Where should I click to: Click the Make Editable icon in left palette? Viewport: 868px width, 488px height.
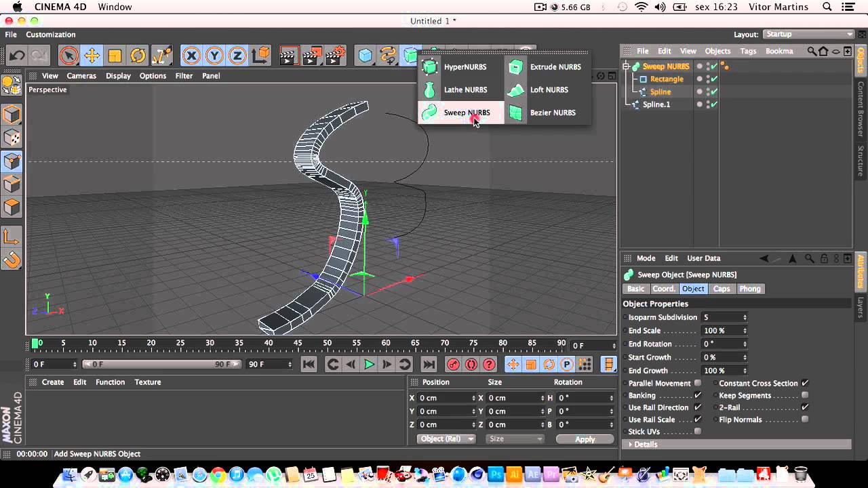12,85
